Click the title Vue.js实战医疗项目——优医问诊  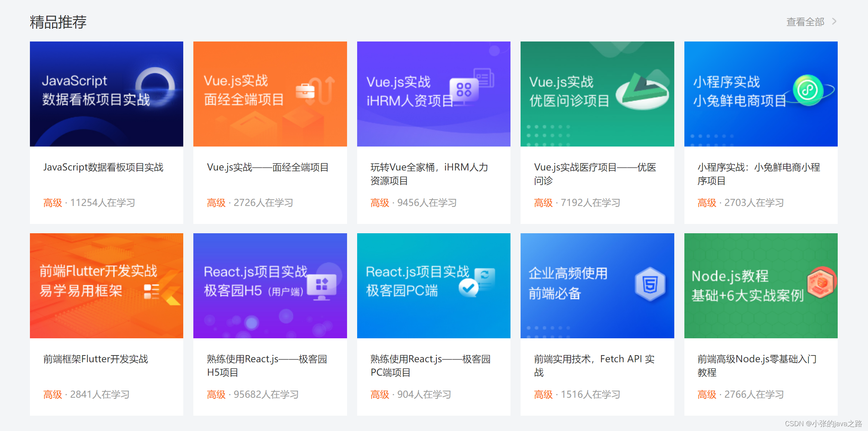(595, 174)
